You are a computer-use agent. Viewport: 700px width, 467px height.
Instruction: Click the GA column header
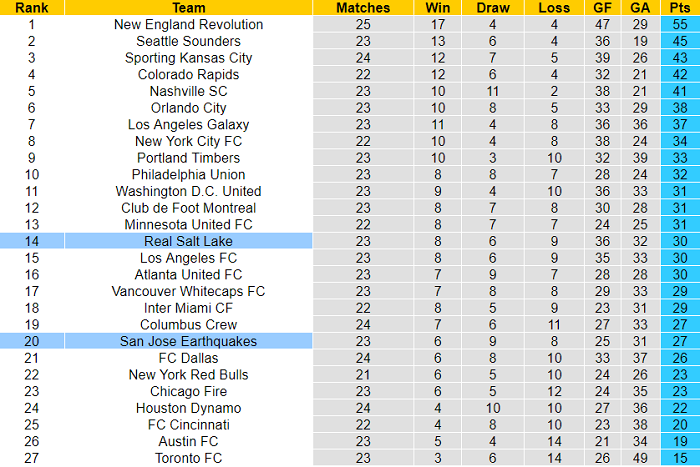coord(639,7)
